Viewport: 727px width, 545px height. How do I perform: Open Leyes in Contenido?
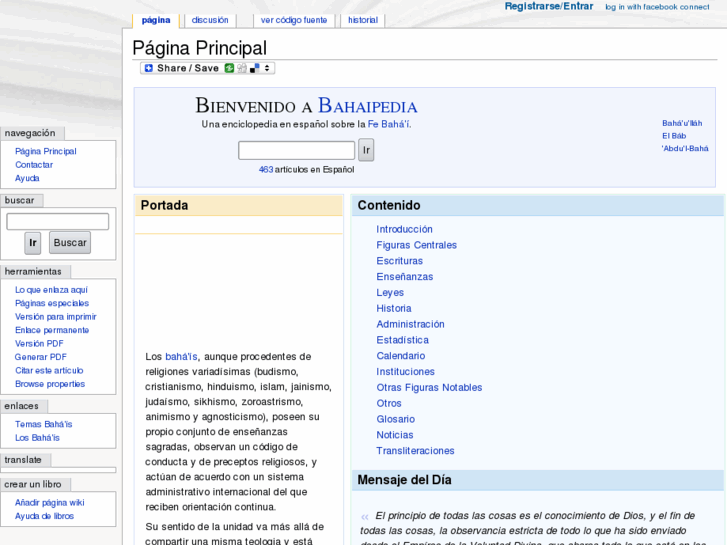[x=390, y=293]
